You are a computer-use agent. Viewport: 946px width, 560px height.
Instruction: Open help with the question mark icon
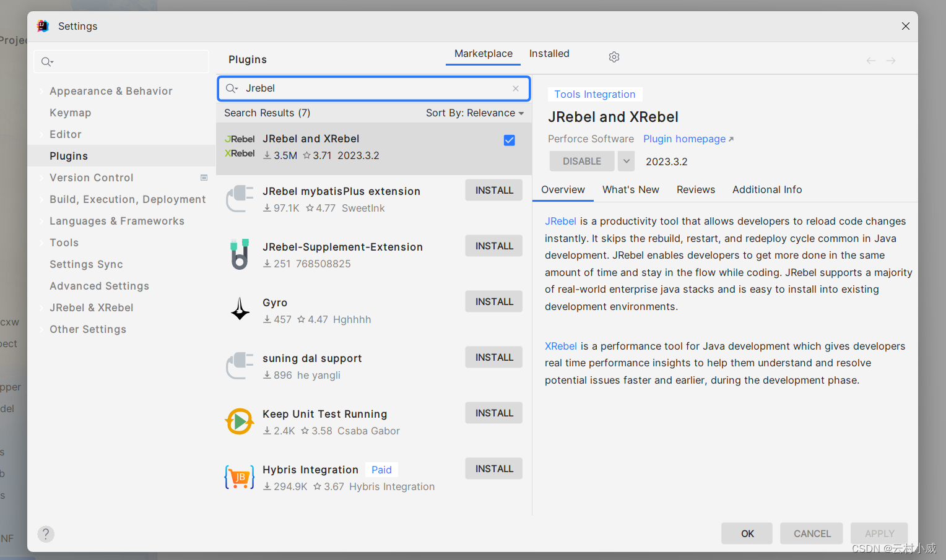click(x=46, y=534)
